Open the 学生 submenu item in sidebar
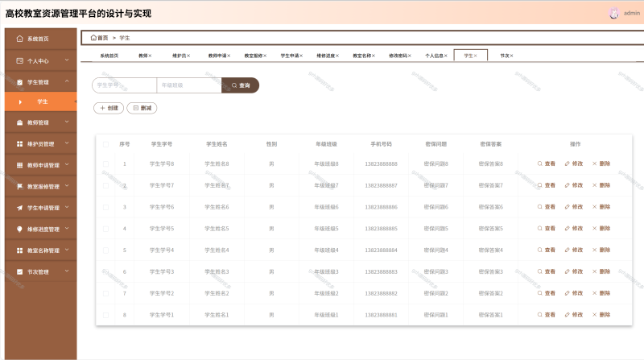The height and width of the screenshot is (360, 644). pos(41,102)
